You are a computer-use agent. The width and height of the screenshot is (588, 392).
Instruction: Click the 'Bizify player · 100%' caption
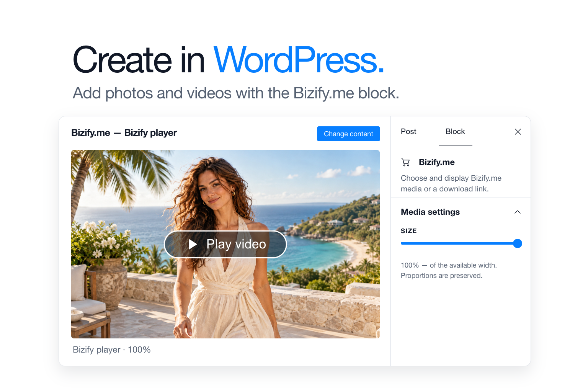pyautogui.click(x=112, y=350)
